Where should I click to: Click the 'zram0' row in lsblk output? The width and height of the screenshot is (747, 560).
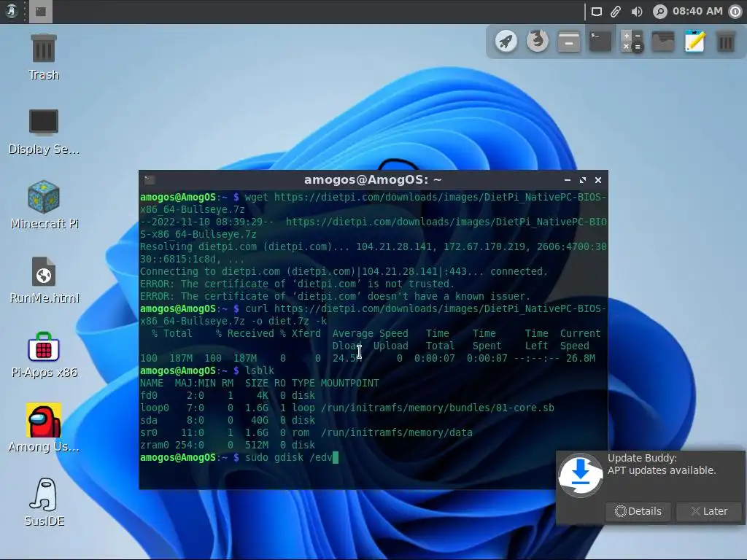click(228, 446)
